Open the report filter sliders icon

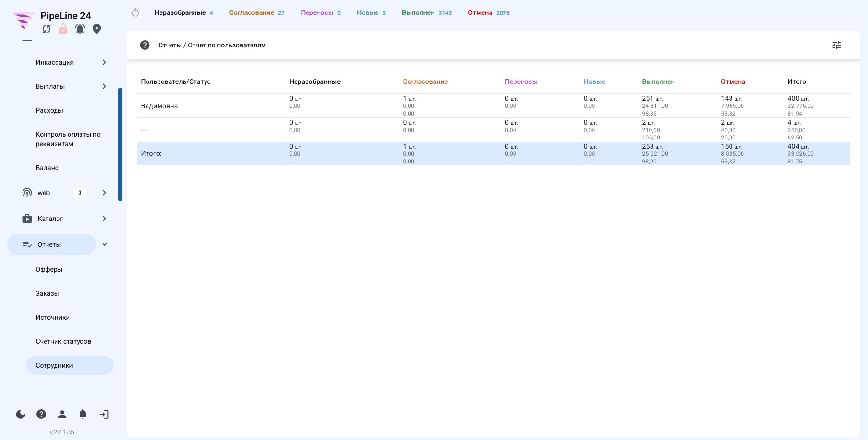(836, 45)
